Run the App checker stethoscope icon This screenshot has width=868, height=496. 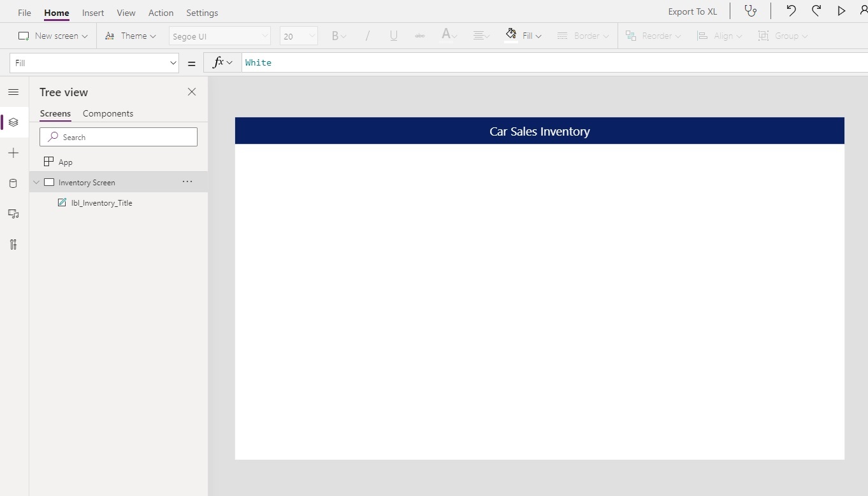point(751,11)
